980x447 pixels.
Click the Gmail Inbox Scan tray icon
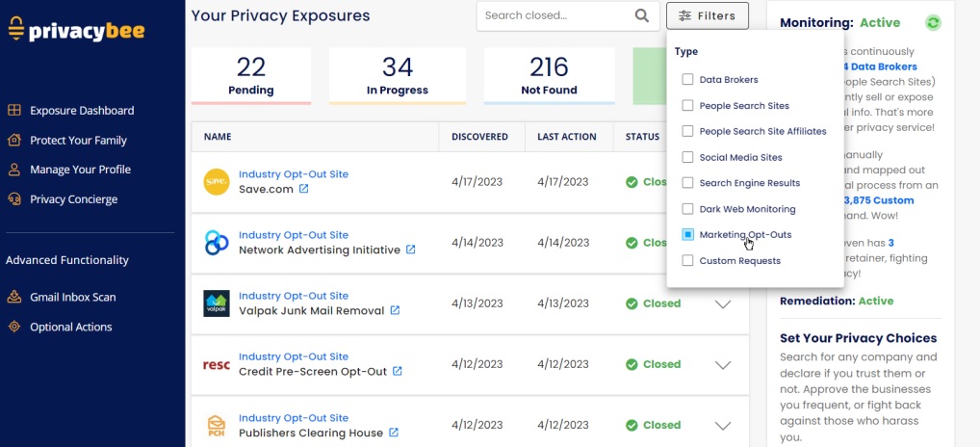[13, 297]
